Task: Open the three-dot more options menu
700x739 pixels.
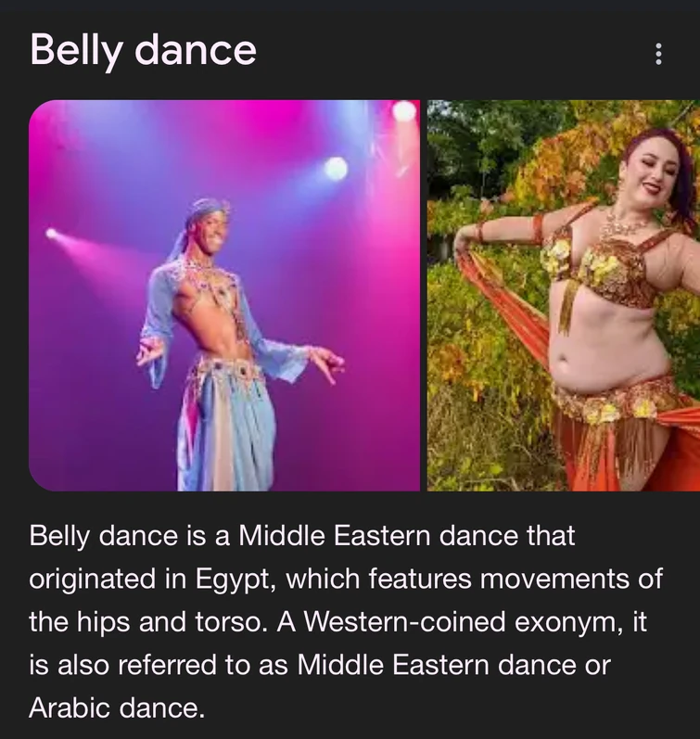Action: click(x=658, y=54)
